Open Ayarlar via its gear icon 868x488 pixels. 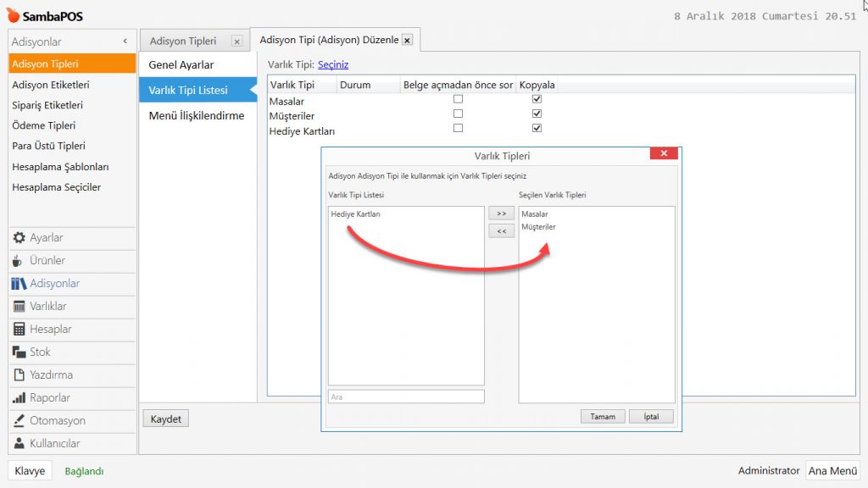[x=19, y=238]
